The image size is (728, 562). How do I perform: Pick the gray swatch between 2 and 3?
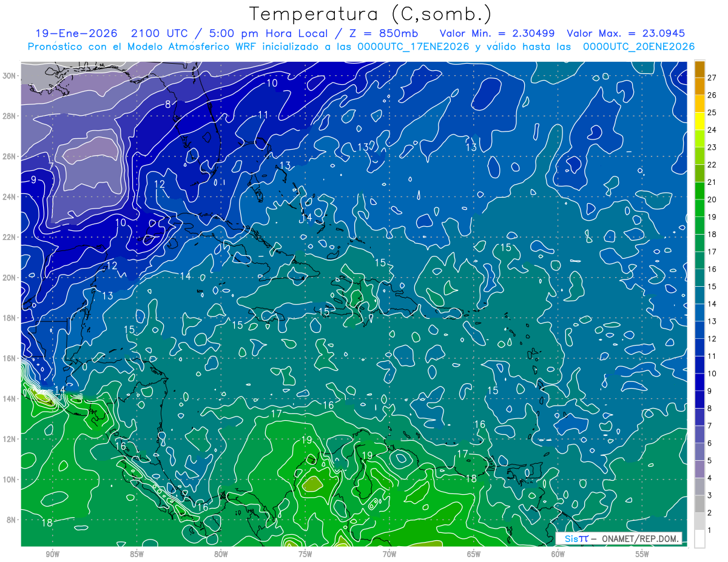click(699, 504)
